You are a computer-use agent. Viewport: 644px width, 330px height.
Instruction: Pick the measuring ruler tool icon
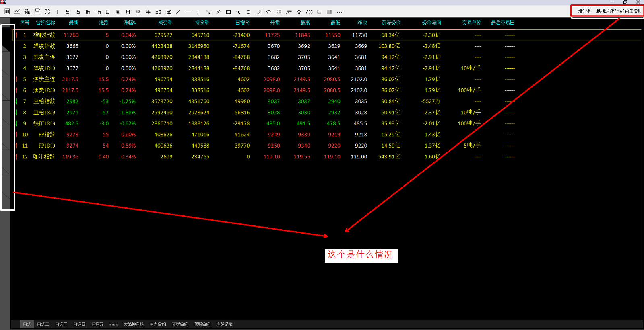click(319, 12)
